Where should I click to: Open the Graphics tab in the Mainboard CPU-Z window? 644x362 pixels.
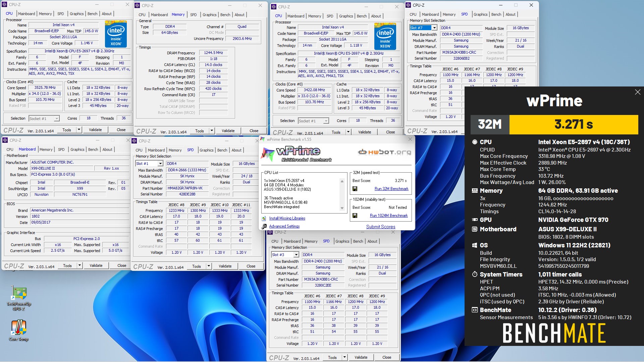pyautogui.click(x=77, y=149)
